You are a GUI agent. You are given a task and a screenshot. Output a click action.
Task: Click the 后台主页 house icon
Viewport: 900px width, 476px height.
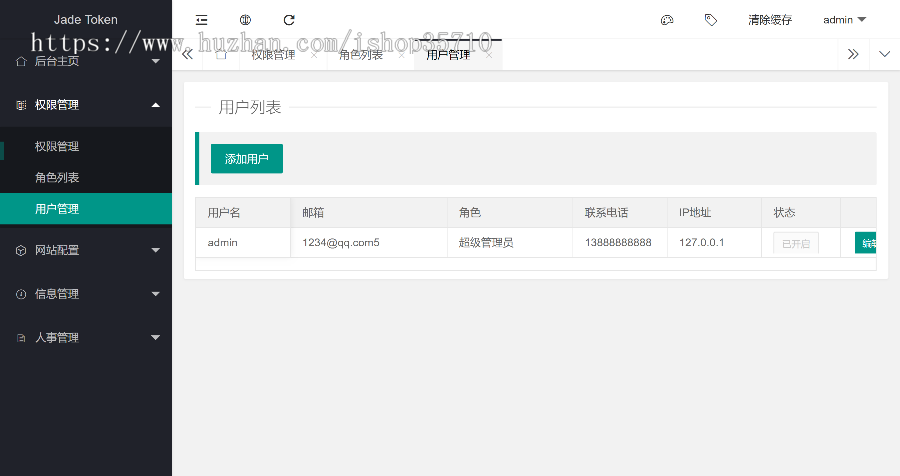(x=21, y=61)
